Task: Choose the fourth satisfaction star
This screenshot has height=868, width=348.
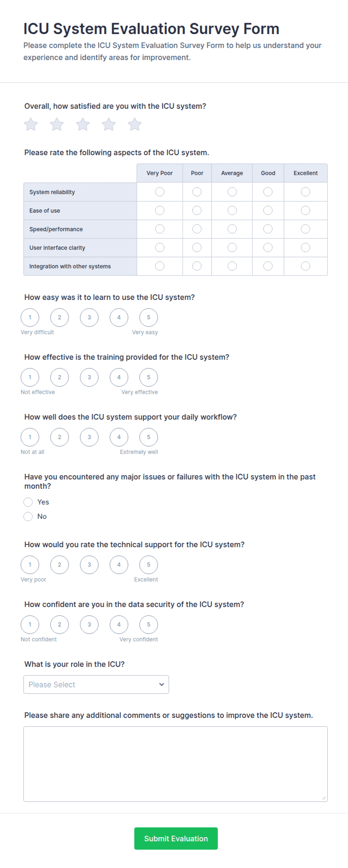Action: (x=109, y=124)
